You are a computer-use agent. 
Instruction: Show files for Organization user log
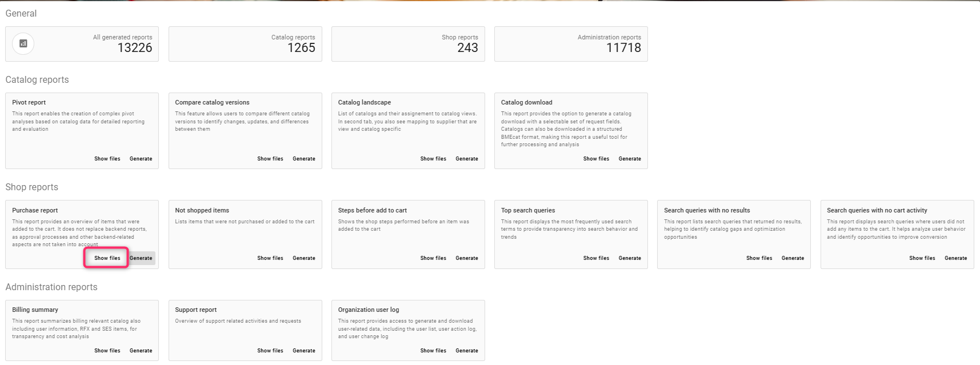[433, 351]
